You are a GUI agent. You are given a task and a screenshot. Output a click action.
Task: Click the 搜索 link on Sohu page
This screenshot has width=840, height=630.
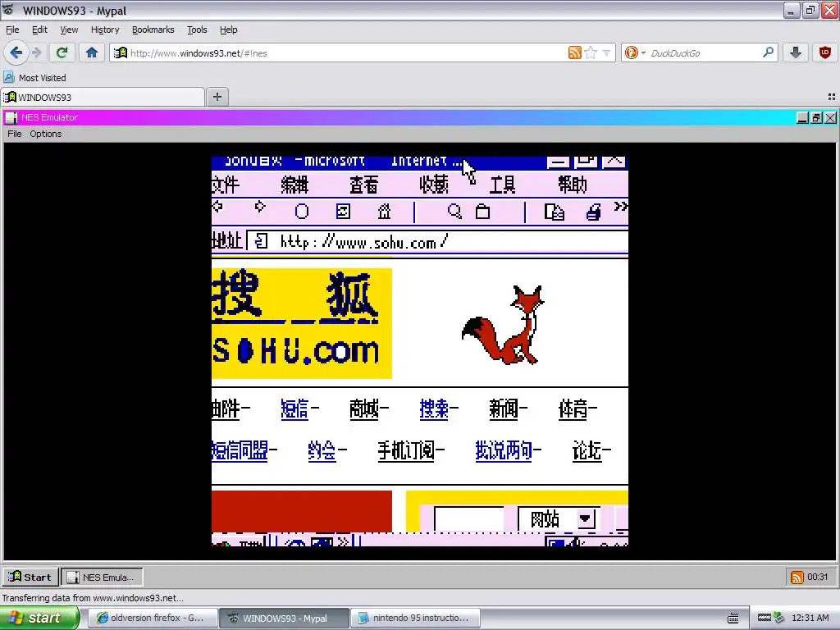[434, 409]
